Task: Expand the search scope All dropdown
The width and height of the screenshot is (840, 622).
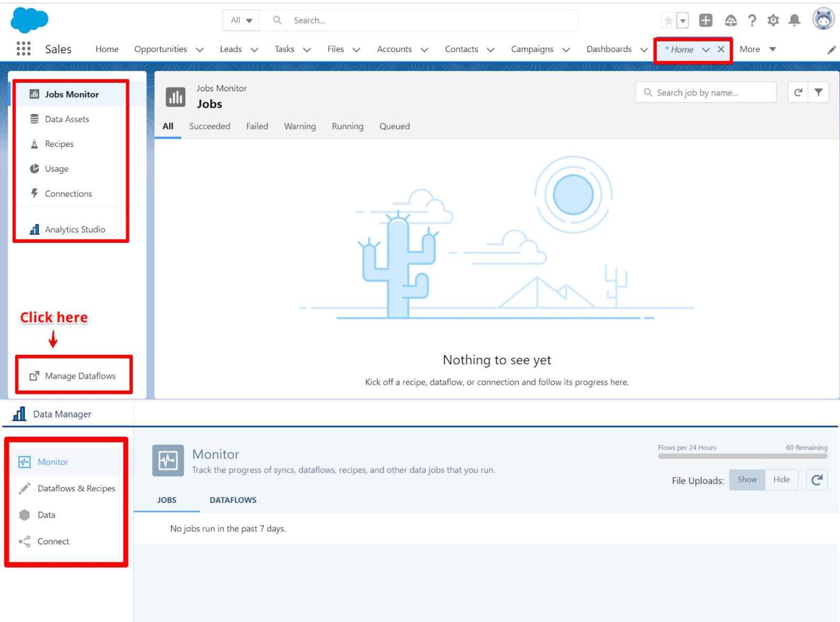Action: point(241,20)
